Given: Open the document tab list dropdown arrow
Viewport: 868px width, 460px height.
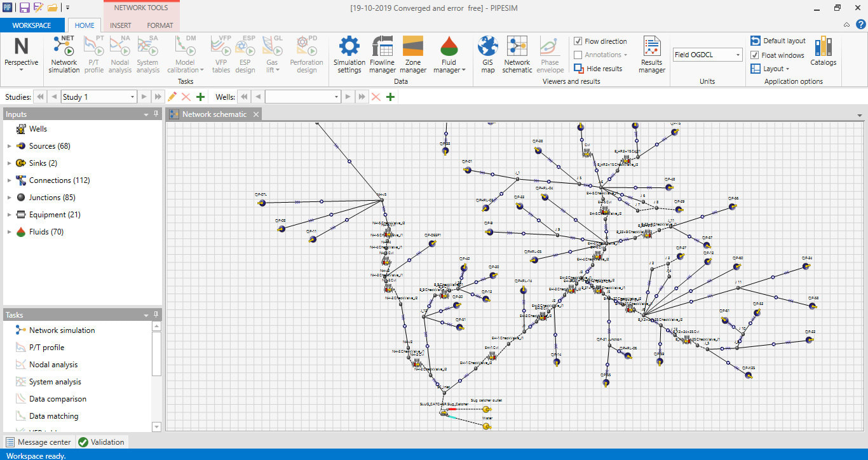Looking at the screenshot, I should point(860,115).
